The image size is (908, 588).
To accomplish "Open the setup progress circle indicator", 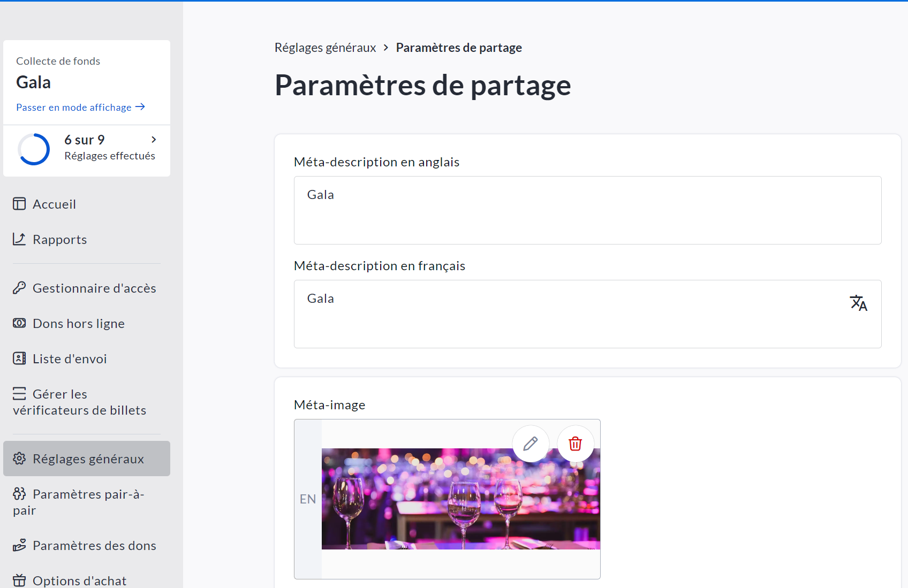I will coord(34,149).
